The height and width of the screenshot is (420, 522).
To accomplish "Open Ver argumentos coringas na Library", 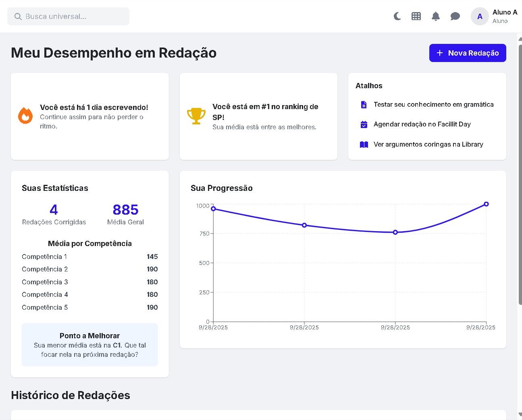I will [428, 145].
